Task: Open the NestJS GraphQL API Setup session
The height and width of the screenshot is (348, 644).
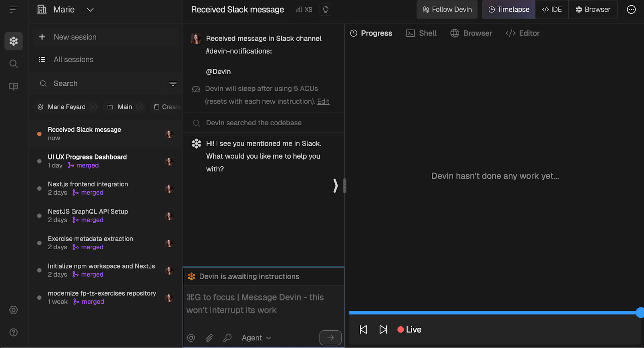Action: [x=105, y=215]
